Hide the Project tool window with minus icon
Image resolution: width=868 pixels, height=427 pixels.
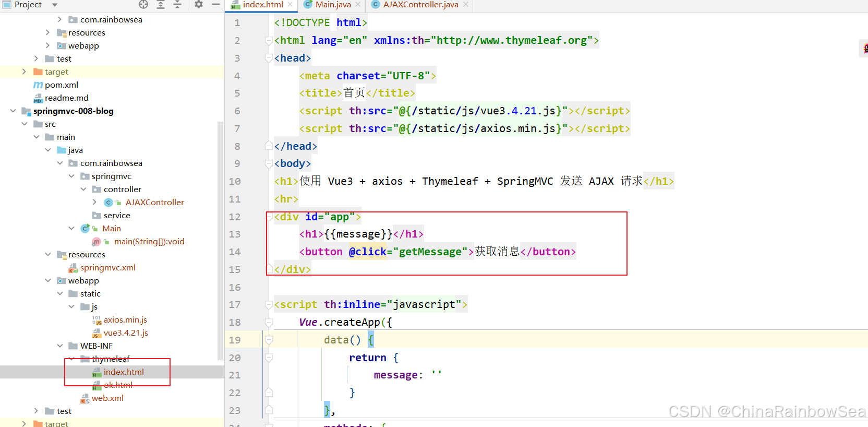(x=216, y=5)
